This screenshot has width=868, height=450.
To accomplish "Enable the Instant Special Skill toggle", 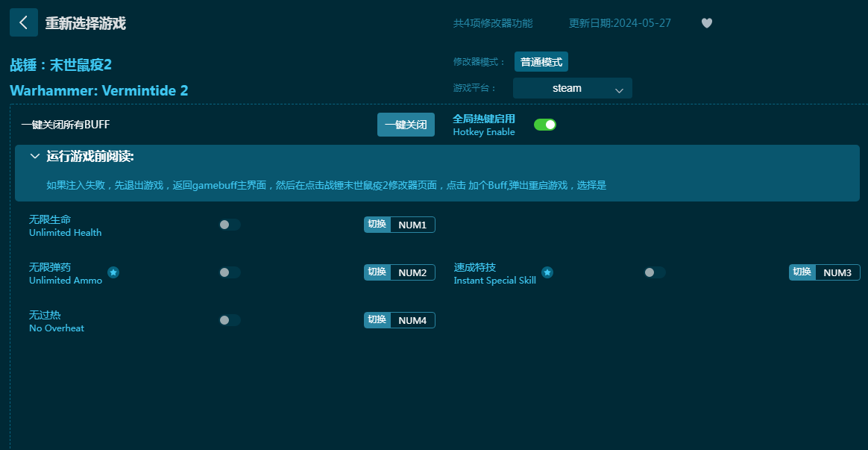I will (x=655, y=272).
